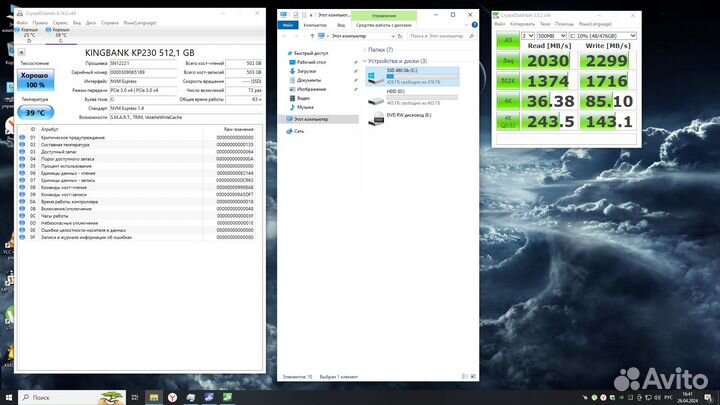Open Язык(Language) menu in CrystalDiskMark
The height and width of the screenshot is (405, 720).
[x=595, y=24]
